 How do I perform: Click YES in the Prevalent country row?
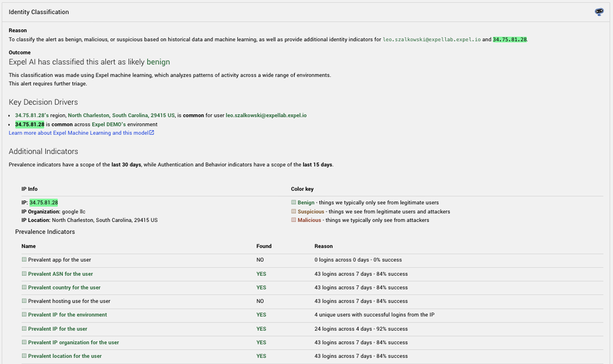pyautogui.click(x=261, y=287)
